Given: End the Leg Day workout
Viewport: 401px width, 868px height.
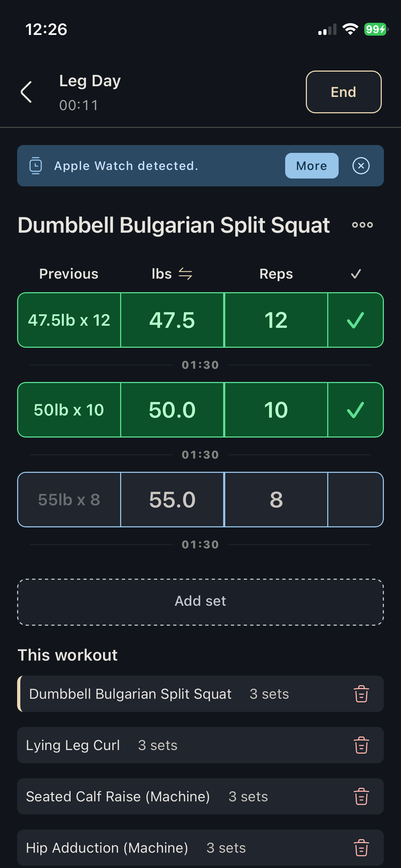Looking at the screenshot, I should pos(344,92).
